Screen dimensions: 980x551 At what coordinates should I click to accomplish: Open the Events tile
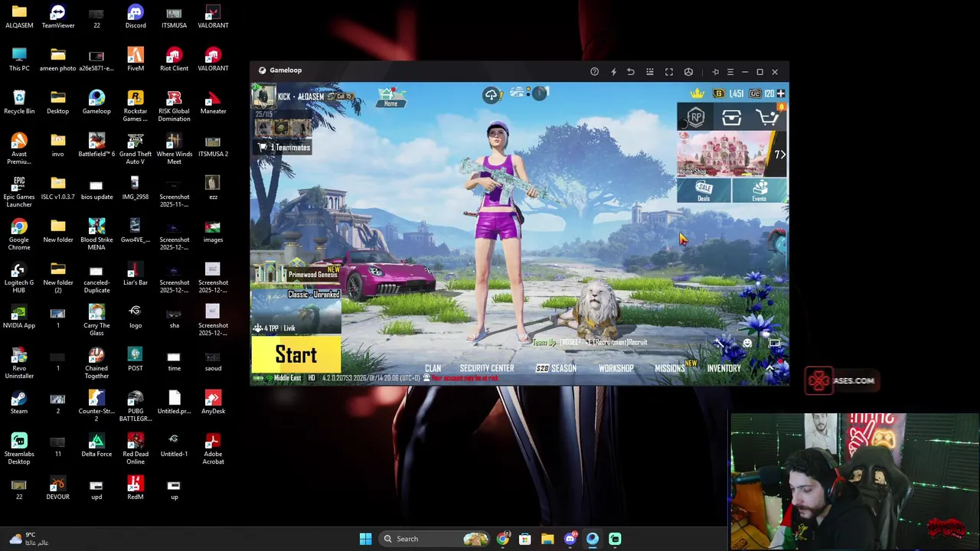point(759,191)
